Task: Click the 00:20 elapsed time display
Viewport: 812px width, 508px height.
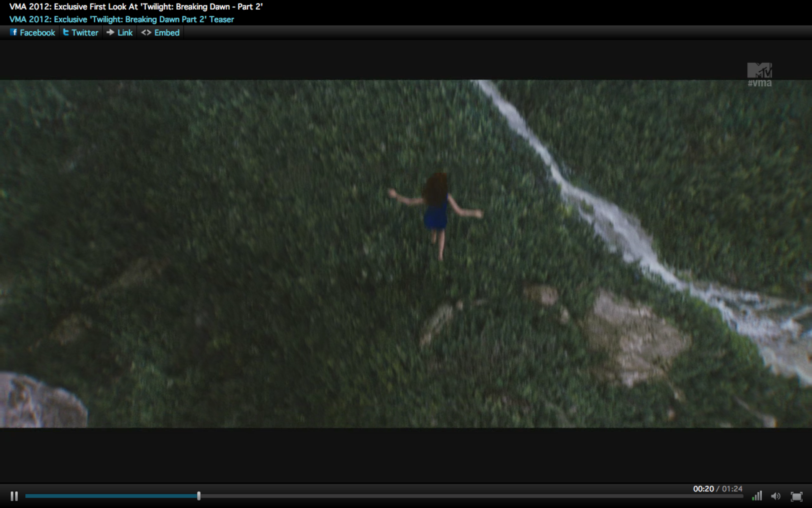Action: (x=703, y=489)
